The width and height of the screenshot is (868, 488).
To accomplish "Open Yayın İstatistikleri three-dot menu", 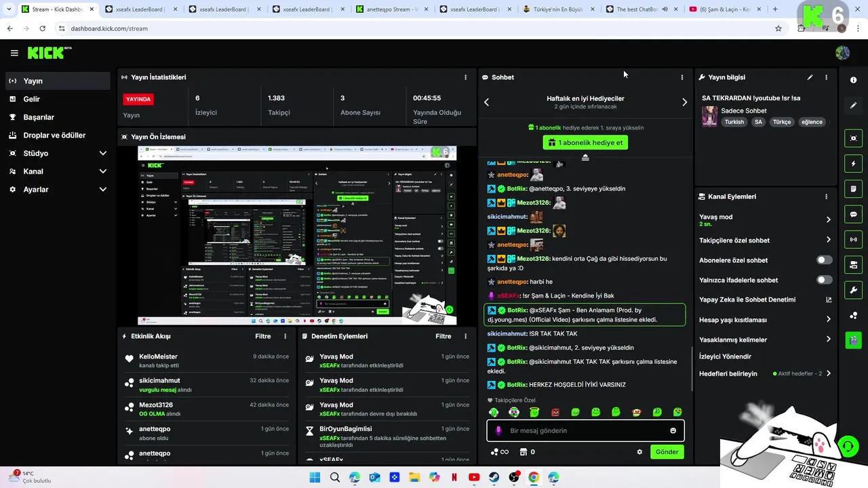I will click(465, 77).
